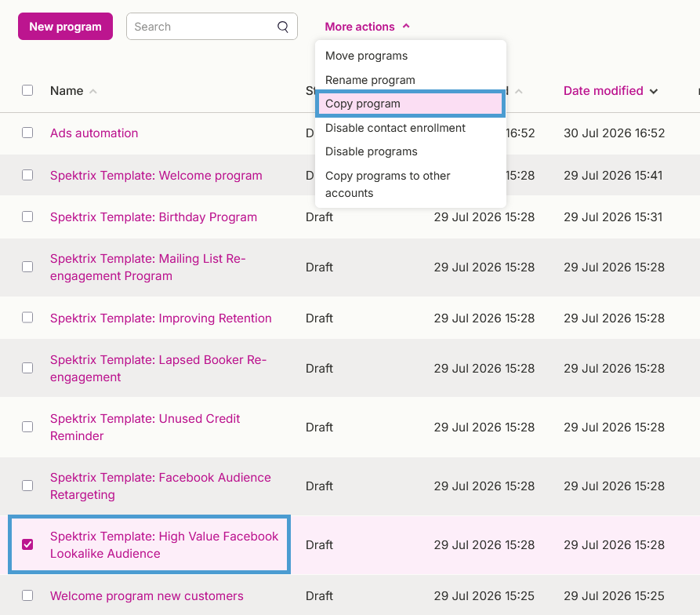Open Lapsed Booker Re-engagement link
Screen dimensions: 700x615
click(x=158, y=369)
